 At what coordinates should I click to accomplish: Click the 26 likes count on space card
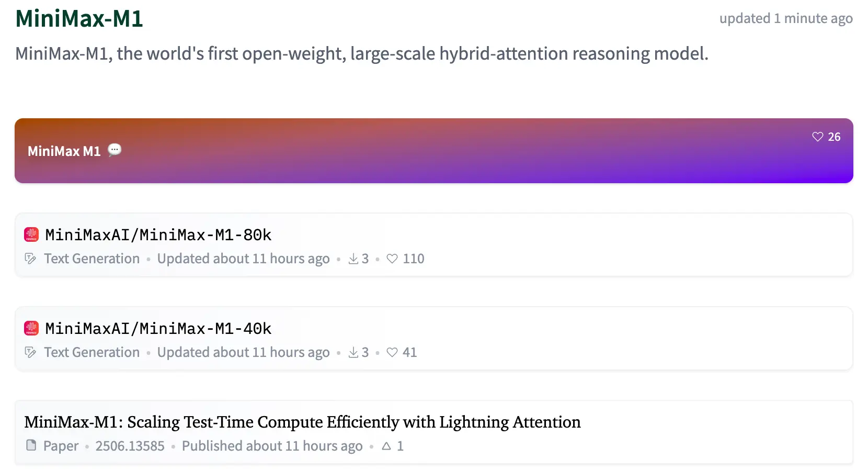coord(834,137)
